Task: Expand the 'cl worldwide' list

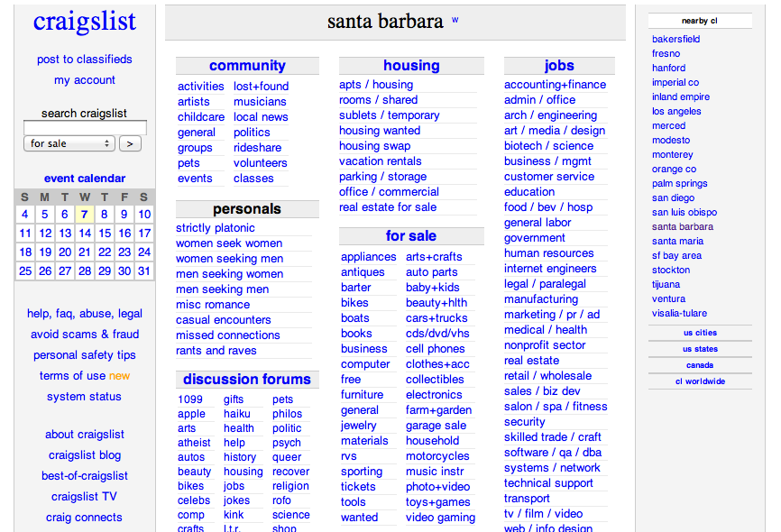Action: (x=701, y=381)
